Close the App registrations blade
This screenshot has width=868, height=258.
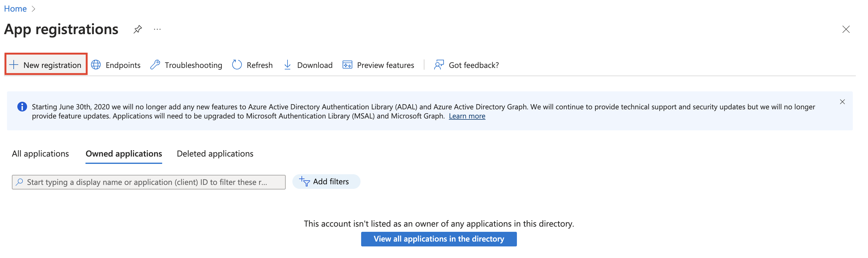[x=846, y=29]
